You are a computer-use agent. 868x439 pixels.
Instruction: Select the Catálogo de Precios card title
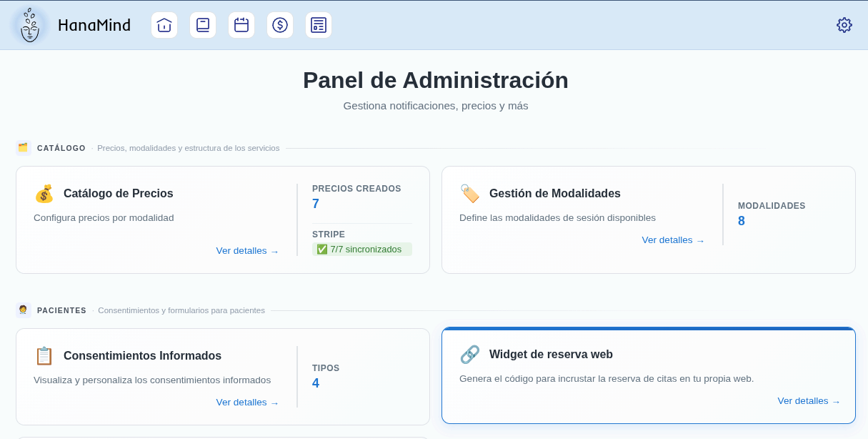119,194
